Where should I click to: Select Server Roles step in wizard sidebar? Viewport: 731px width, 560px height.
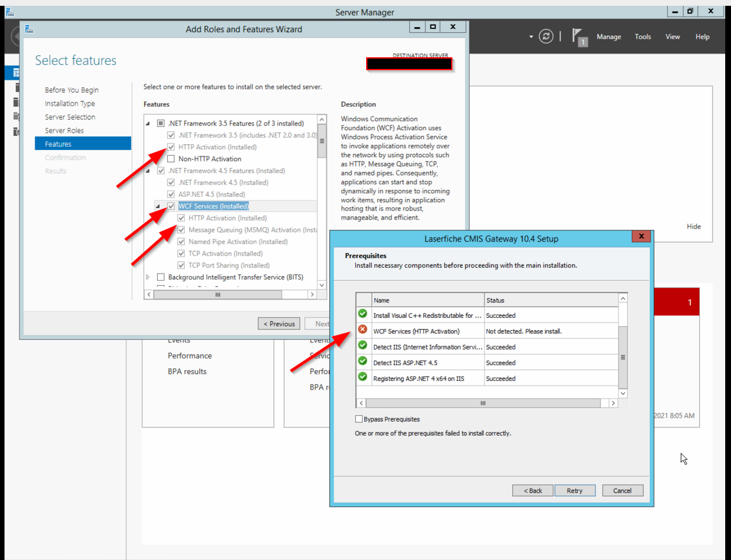[x=64, y=131]
